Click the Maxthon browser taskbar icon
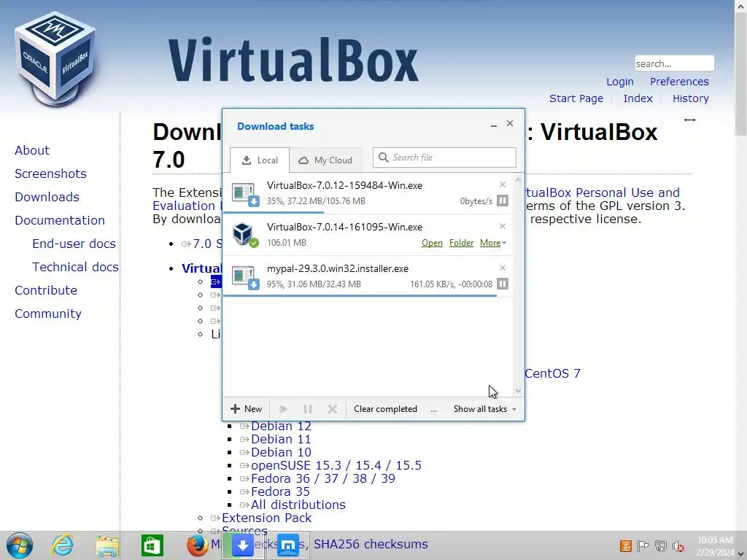Image resolution: width=747 pixels, height=560 pixels. (287, 545)
